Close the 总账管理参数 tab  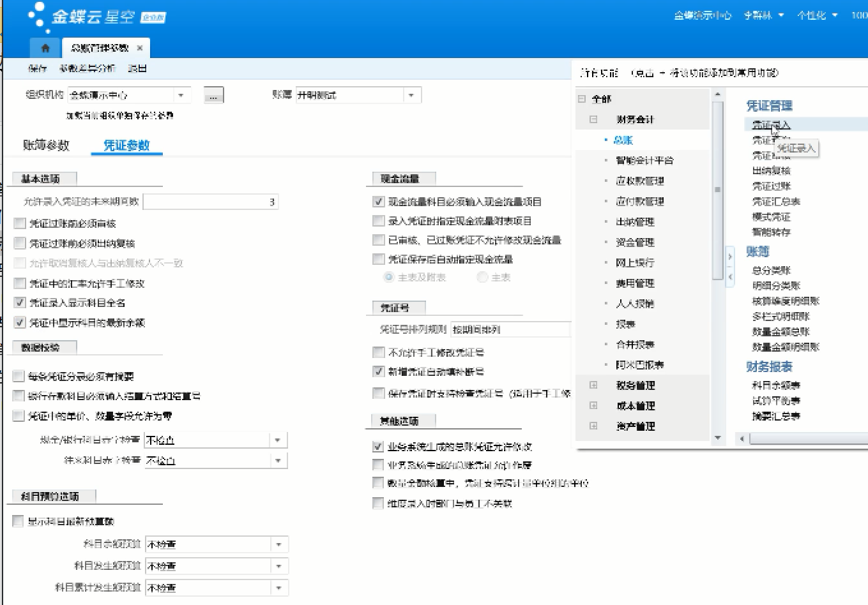click(140, 48)
